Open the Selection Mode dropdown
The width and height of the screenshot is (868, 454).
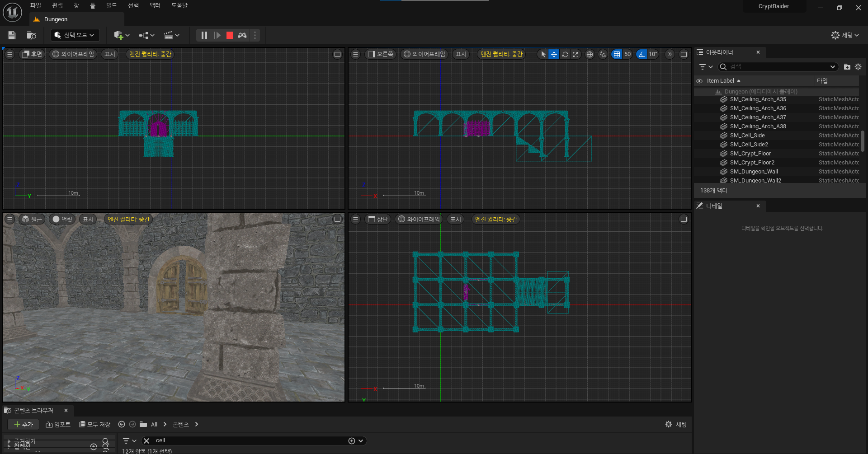(74, 35)
